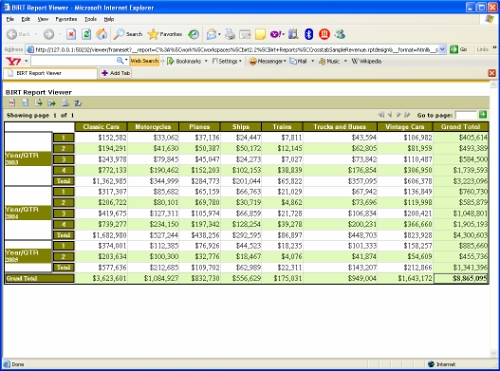Click the page scrollbar down arrow
The width and height of the screenshot is (500, 371).
click(x=494, y=354)
